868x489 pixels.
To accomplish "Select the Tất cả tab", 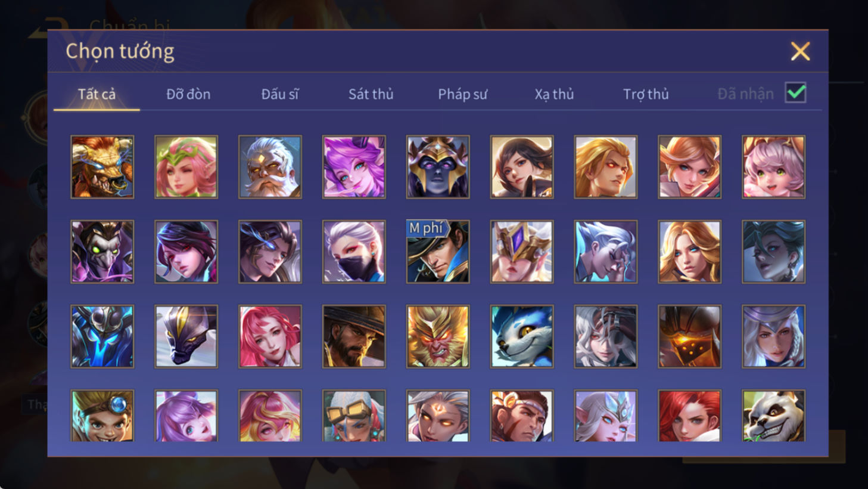I will [x=97, y=94].
